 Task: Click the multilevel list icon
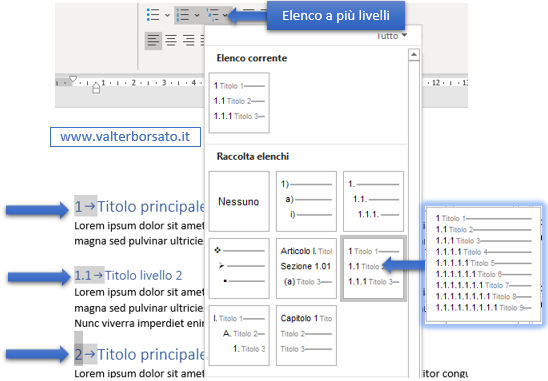point(212,15)
